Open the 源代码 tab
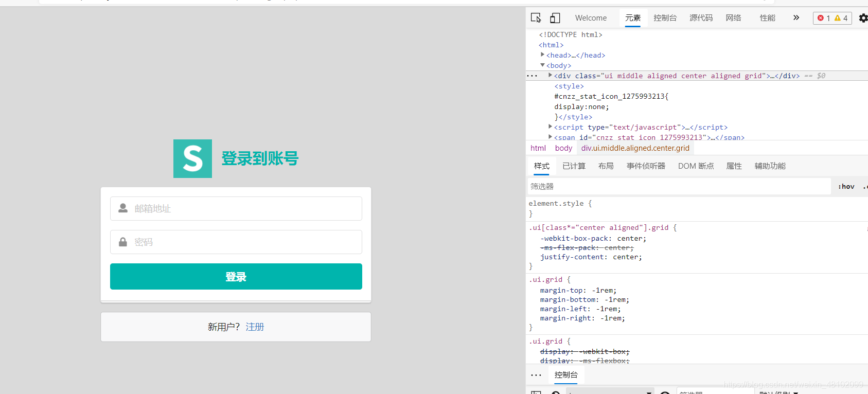The width and height of the screenshot is (868, 394). (701, 18)
